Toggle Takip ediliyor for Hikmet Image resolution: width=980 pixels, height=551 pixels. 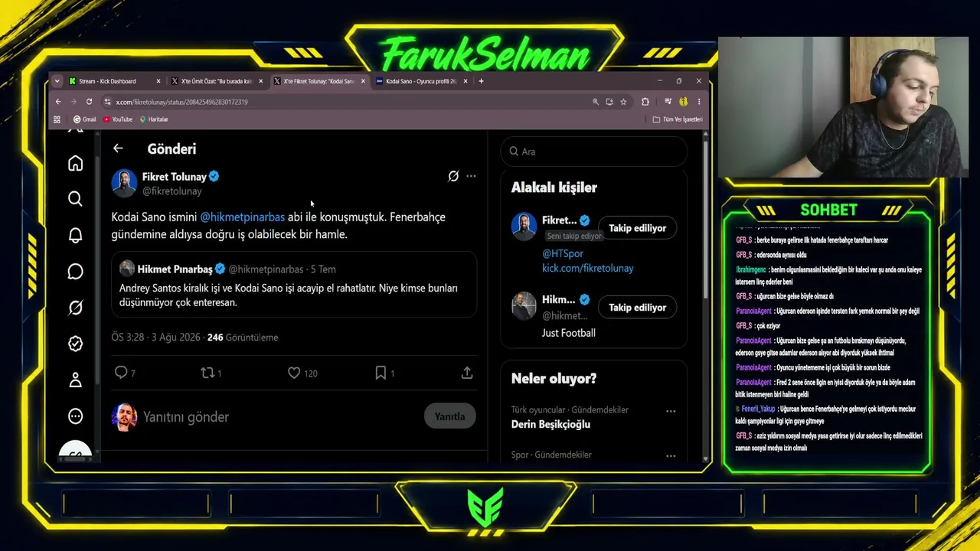[x=637, y=308]
